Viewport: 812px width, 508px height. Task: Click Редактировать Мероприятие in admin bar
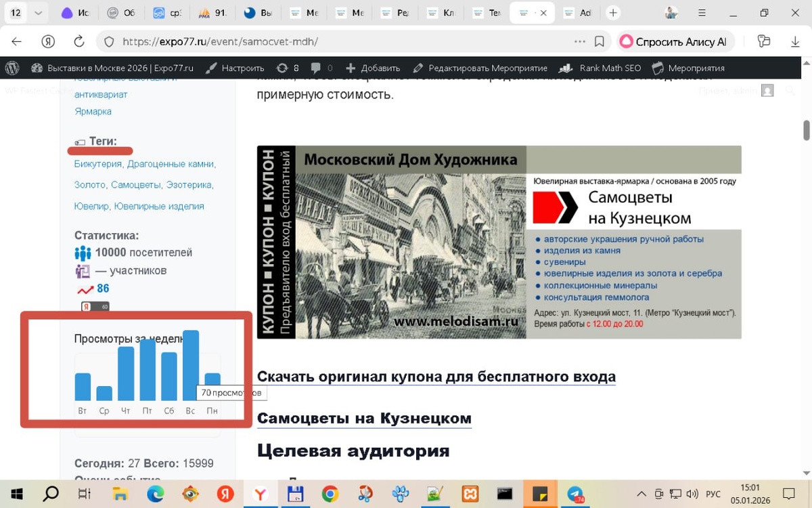coord(480,68)
